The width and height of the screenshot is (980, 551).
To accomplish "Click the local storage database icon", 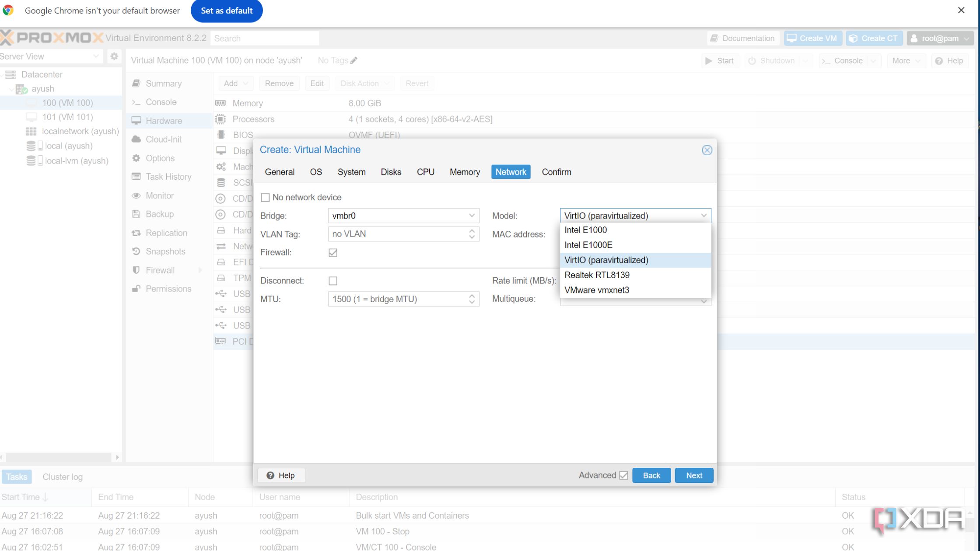I will [x=31, y=146].
